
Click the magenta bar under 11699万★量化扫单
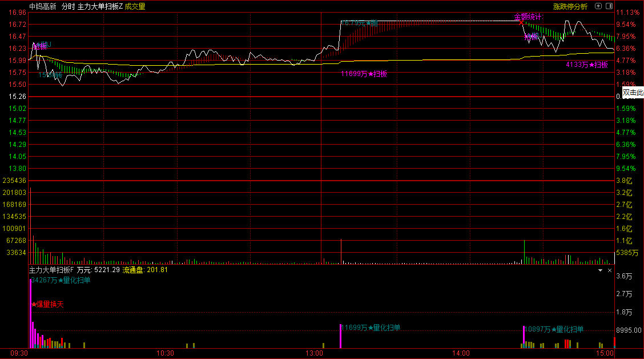(340, 336)
